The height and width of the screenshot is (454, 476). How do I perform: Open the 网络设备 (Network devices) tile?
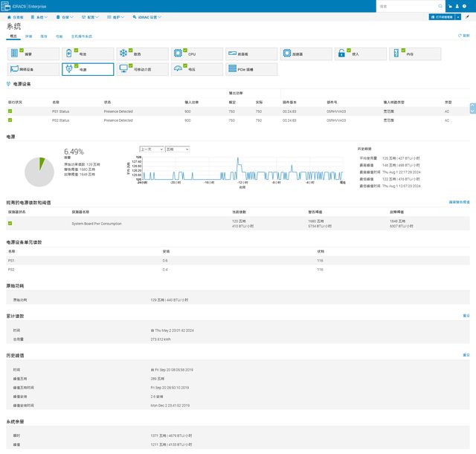click(x=33, y=69)
